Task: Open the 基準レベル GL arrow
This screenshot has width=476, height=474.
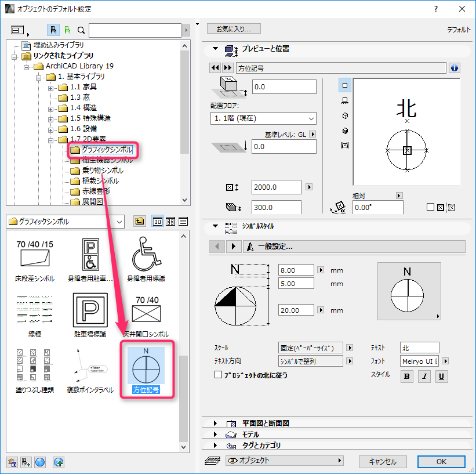Action: 313,134
